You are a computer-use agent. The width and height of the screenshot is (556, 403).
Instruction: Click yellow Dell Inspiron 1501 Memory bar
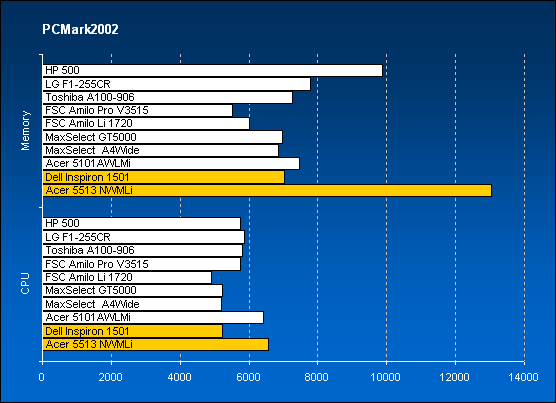click(163, 177)
